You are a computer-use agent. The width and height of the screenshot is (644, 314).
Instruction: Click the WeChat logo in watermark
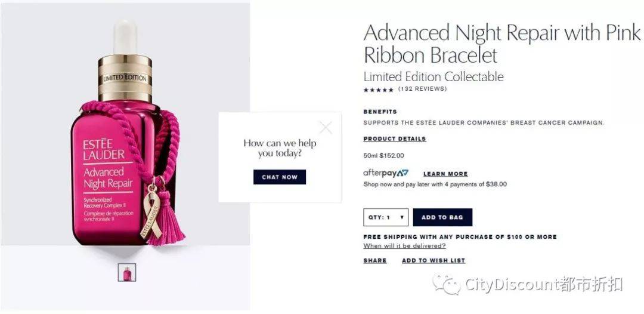click(x=445, y=284)
